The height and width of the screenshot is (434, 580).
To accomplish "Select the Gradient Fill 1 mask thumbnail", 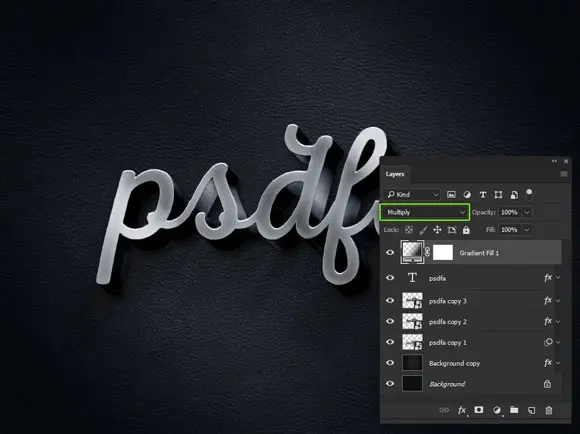I will (x=443, y=252).
